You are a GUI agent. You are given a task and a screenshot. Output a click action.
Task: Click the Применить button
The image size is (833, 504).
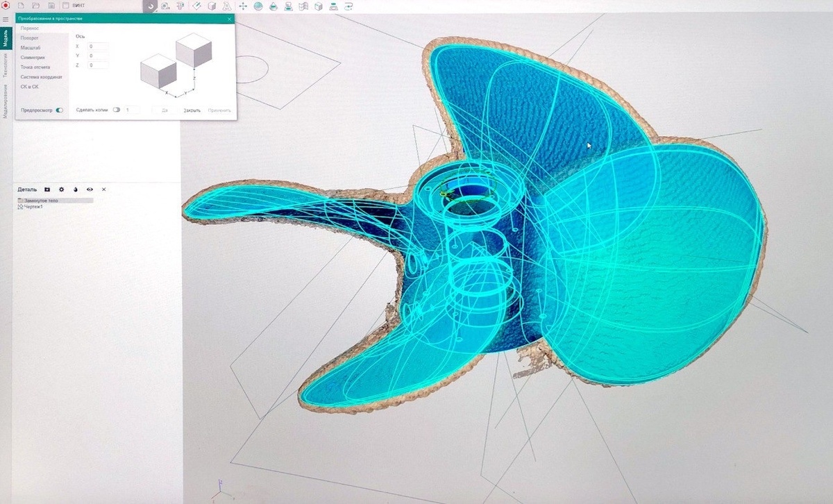click(x=219, y=110)
